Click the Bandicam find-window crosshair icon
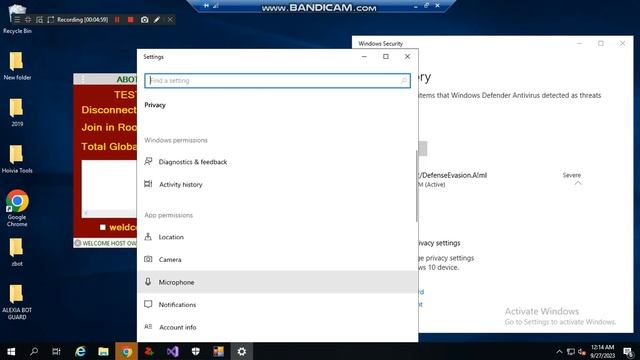The width and height of the screenshot is (640, 360). pyautogui.click(x=28, y=20)
